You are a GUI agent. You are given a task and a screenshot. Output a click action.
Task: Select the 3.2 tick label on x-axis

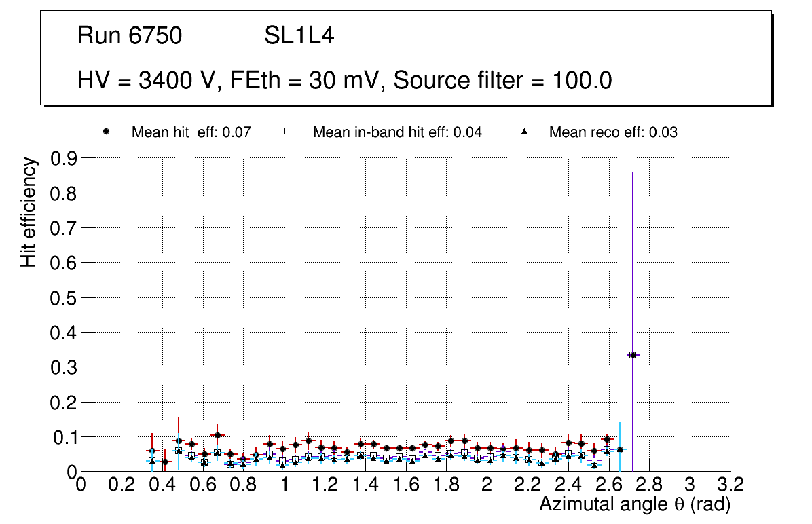click(731, 485)
